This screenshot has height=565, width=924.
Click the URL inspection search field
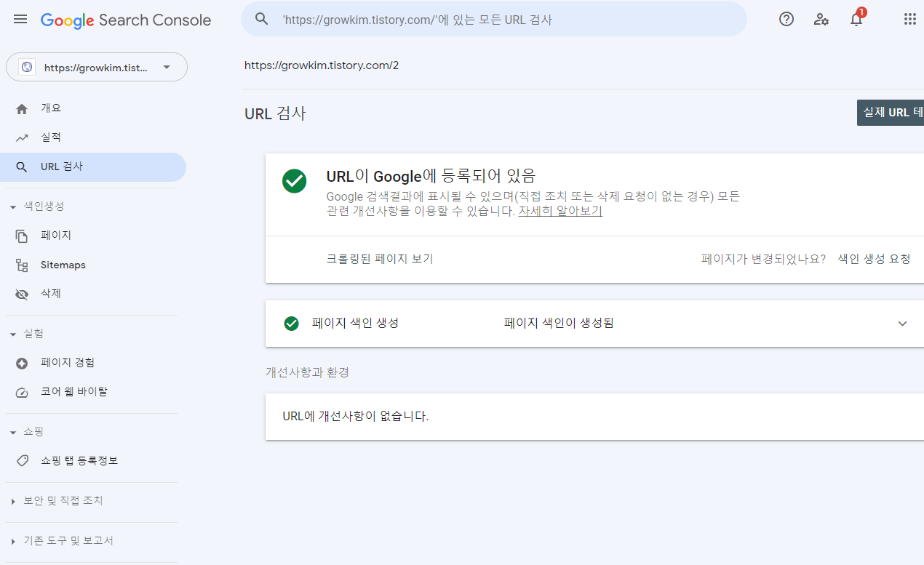(494, 19)
